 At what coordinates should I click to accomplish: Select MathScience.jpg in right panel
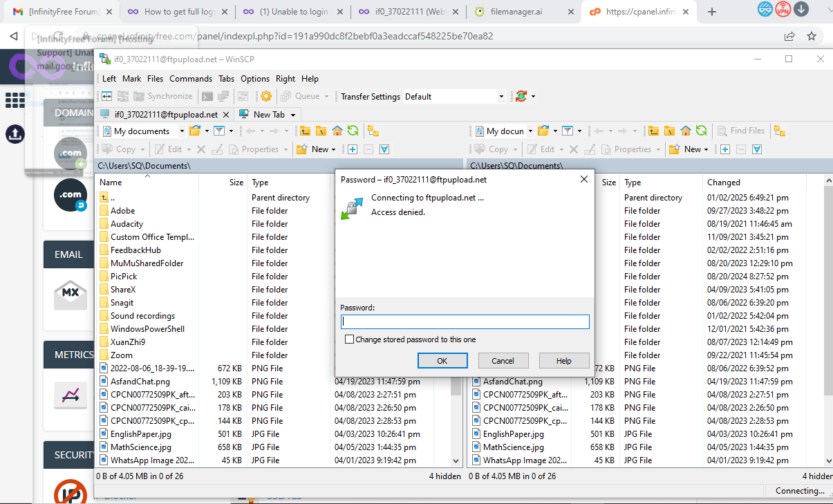[x=514, y=447]
